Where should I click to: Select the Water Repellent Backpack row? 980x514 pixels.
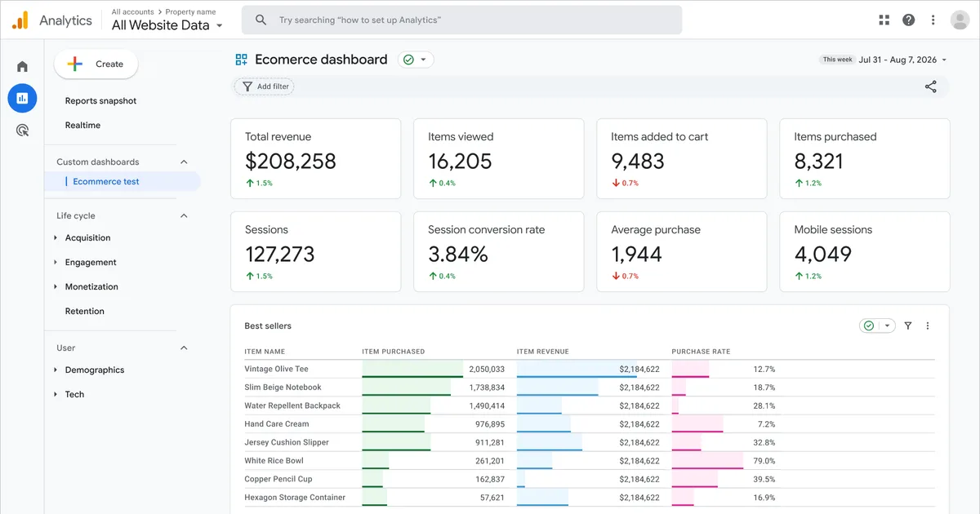[590, 405]
